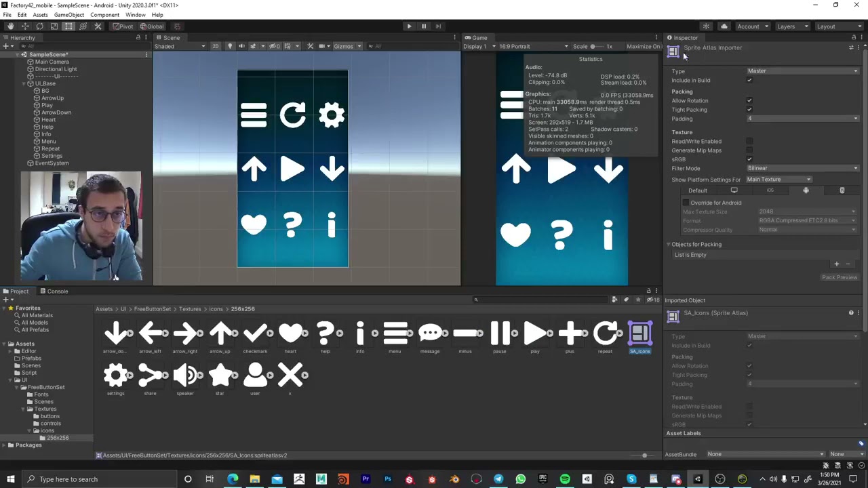
Task: Select Main Camera in Hierarchy
Action: pyautogui.click(x=52, y=62)
